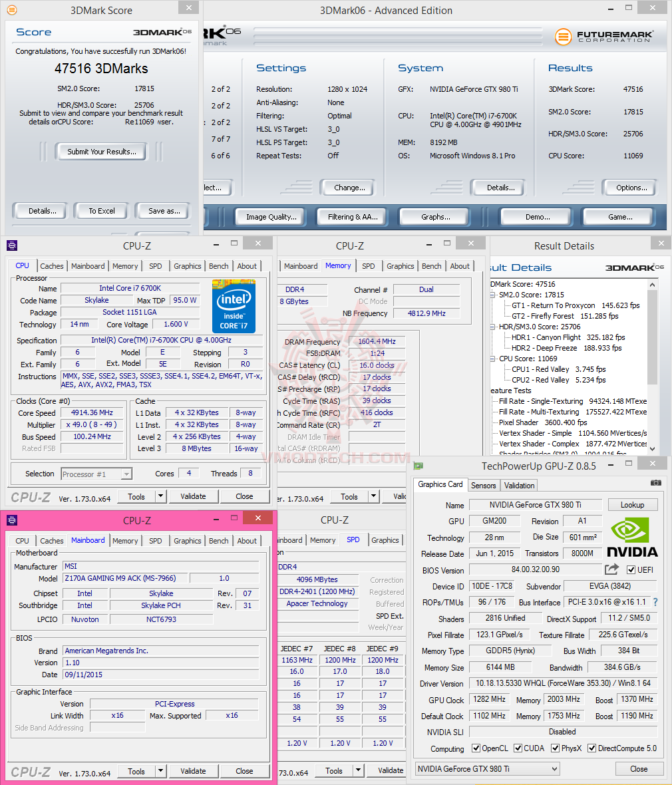
Task: Click Submit Your Results button
Action: click(102, 152)
